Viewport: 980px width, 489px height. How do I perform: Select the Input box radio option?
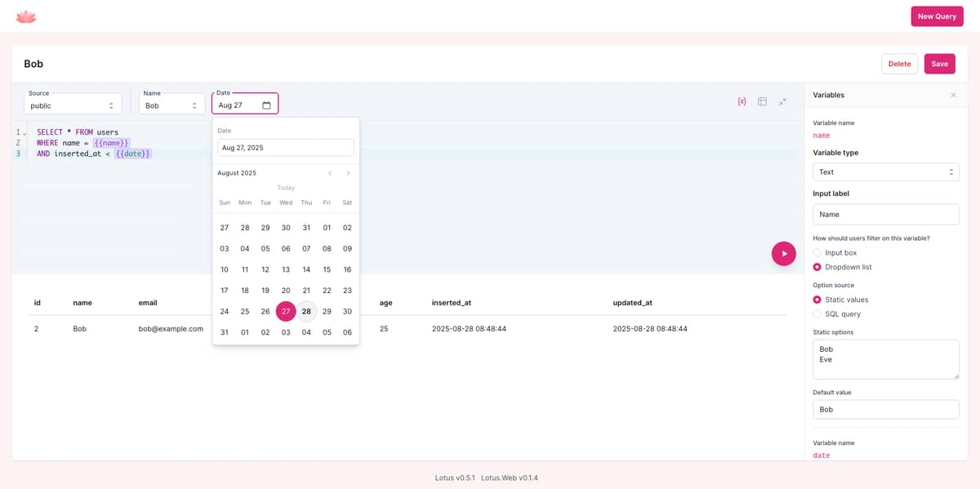pyautogui.click(x=817, y=253)
